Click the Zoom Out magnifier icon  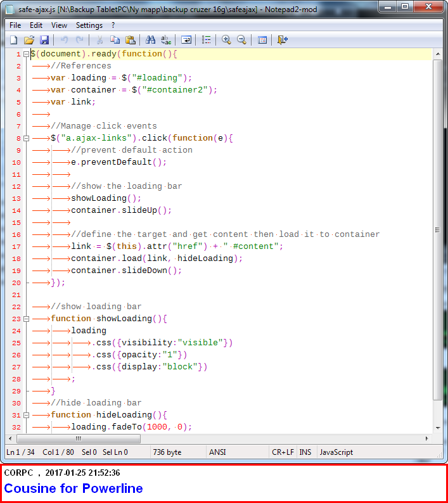pyautogui.click(x=241, y=40)
